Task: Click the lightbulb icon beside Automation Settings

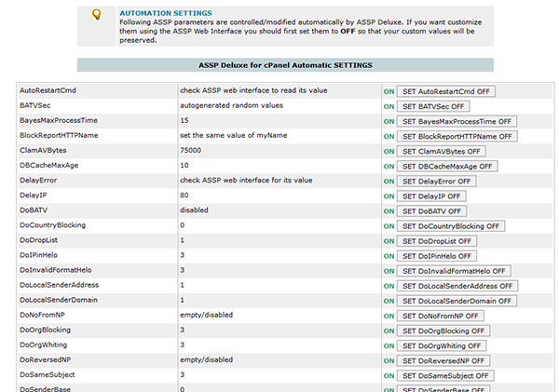Action: [97, 14]
